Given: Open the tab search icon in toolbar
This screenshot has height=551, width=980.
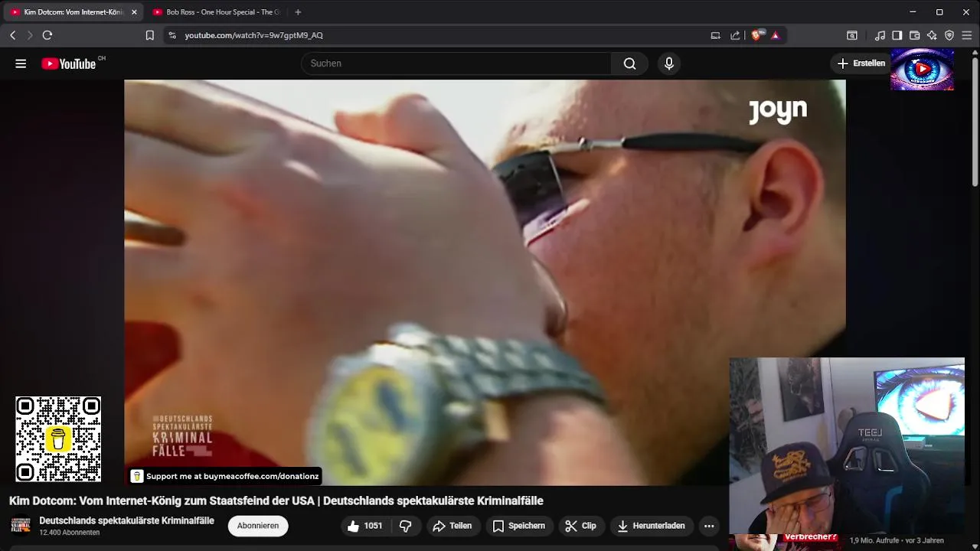Looking at the screenshot, I should coord(852,35).
